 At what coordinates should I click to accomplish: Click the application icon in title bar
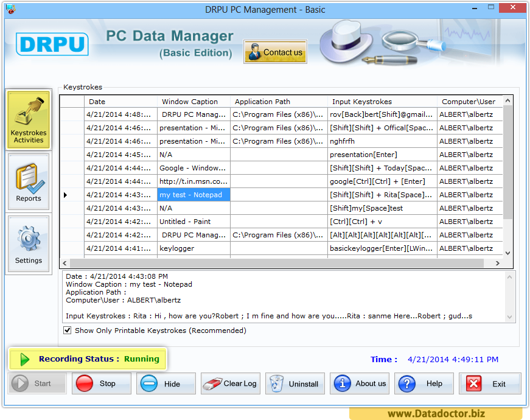click(11, 9)
